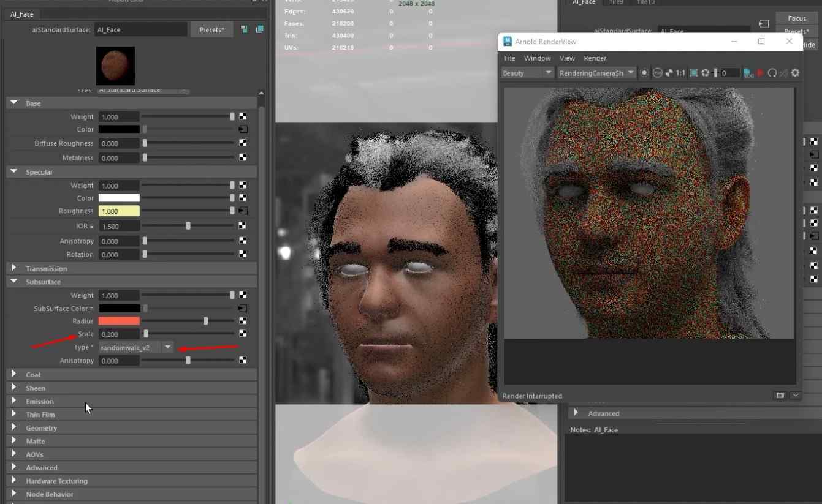Click the Presets* button

[x=211, y=29]
